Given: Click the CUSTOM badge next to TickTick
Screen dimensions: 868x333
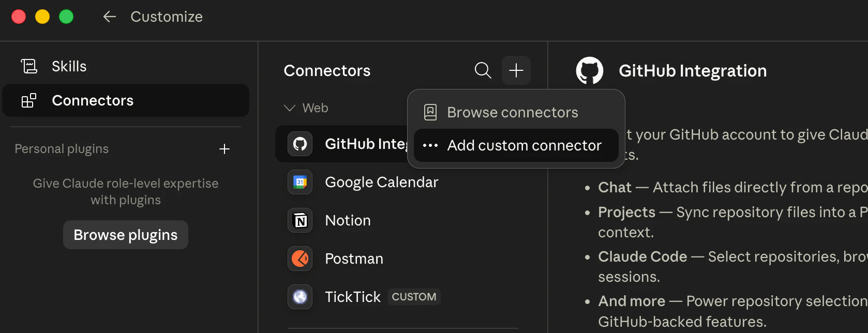Looking at the screenshot, I should pos(414,297).
